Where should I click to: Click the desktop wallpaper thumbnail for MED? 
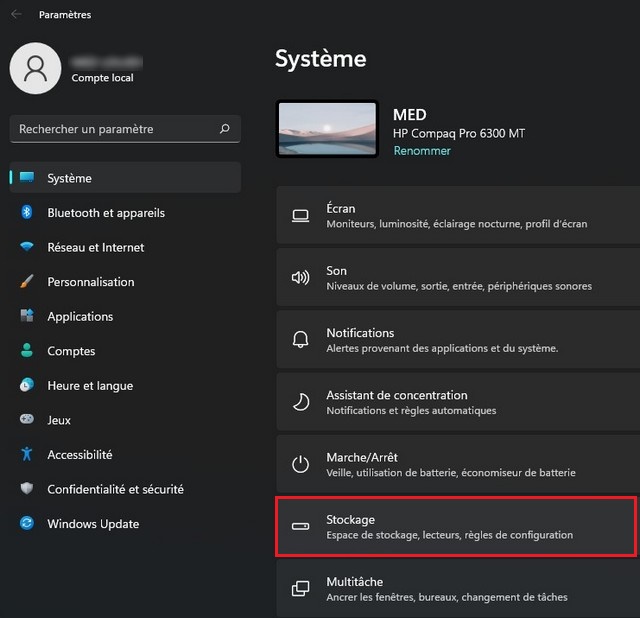[x=327, y=130]
